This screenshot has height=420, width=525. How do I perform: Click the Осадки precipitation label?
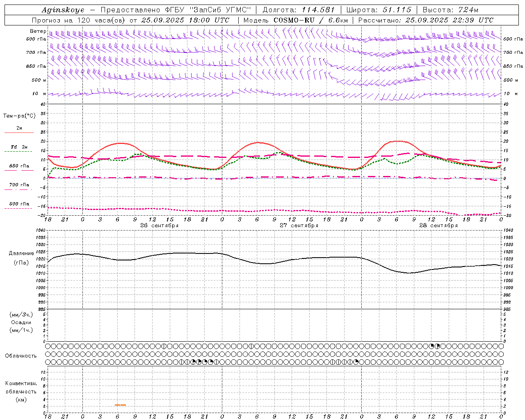point(21,322)
